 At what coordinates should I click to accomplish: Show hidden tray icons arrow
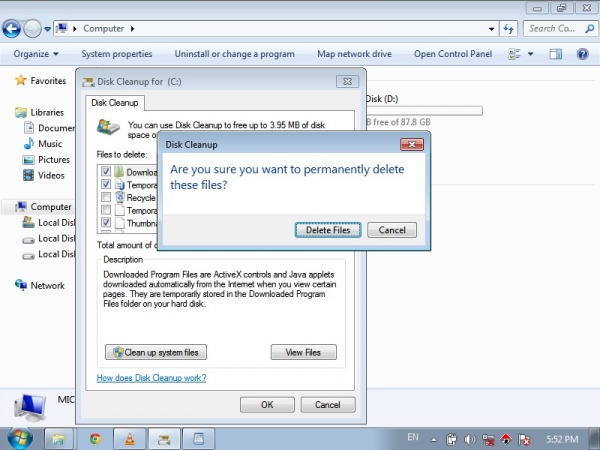pos(434,440)
